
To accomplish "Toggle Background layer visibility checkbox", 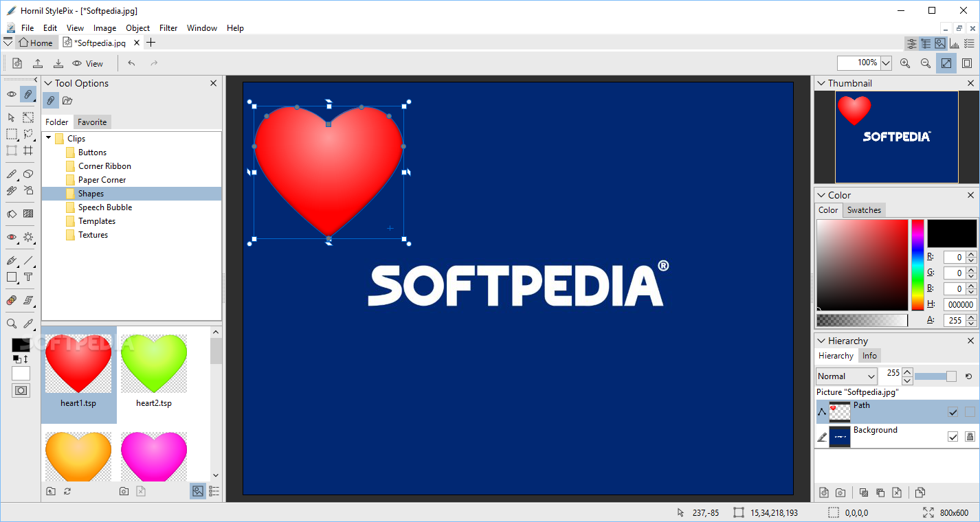I will (953, 436).
